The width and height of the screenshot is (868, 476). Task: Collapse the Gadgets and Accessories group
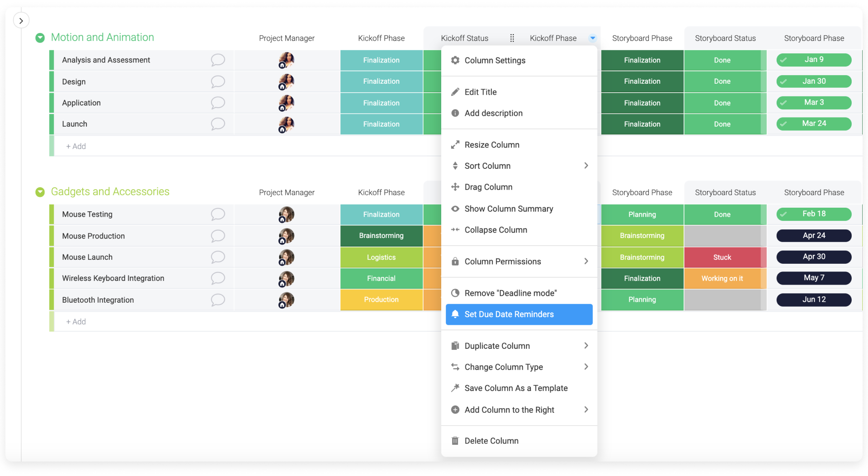point(40,192)
